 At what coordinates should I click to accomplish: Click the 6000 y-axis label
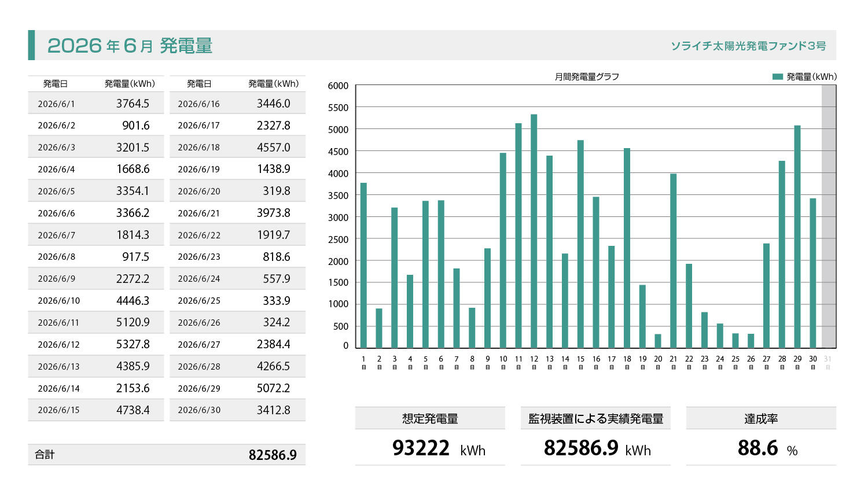click(338, 86)
